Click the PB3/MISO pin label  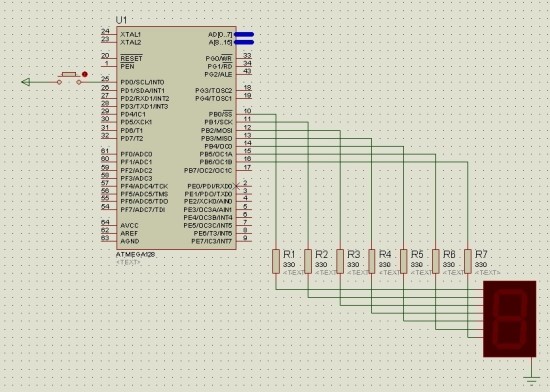click(x=216, y=138)
